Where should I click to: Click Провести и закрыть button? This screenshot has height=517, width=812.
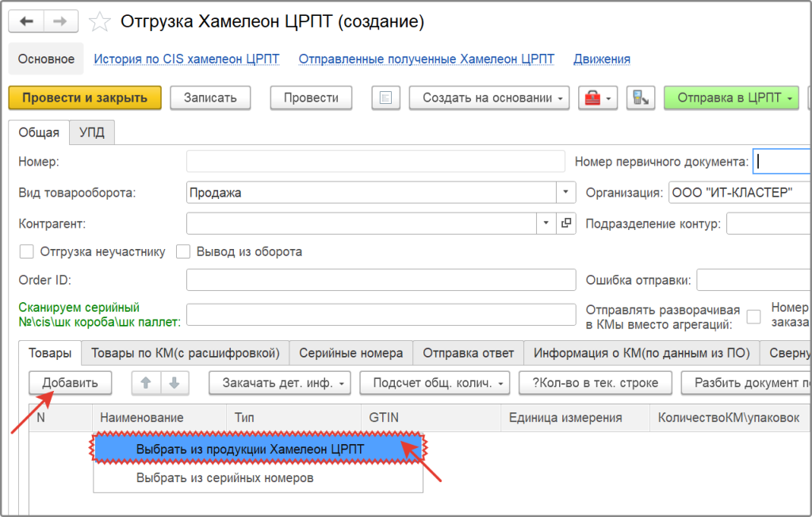point(85,98)
